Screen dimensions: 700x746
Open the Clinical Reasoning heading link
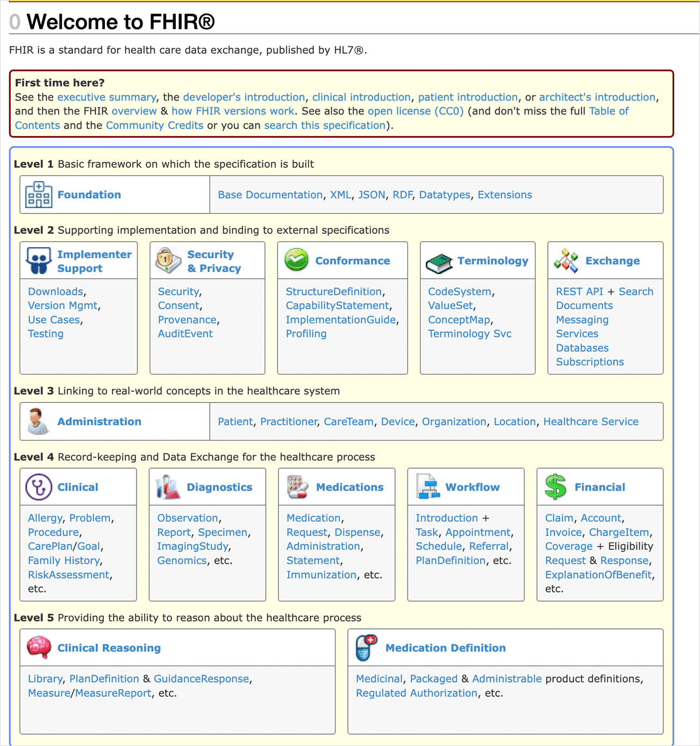click(x=109, y=648)
